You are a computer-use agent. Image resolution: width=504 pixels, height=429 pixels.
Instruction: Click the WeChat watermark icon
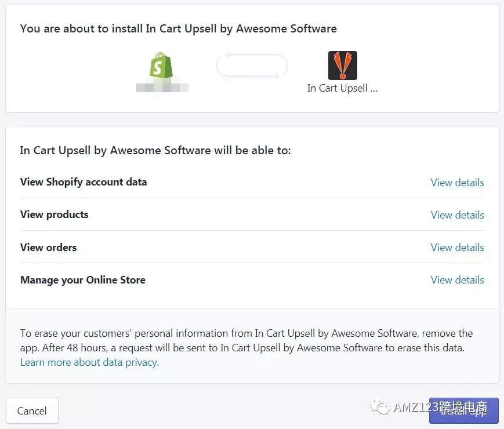click(380, 408)
